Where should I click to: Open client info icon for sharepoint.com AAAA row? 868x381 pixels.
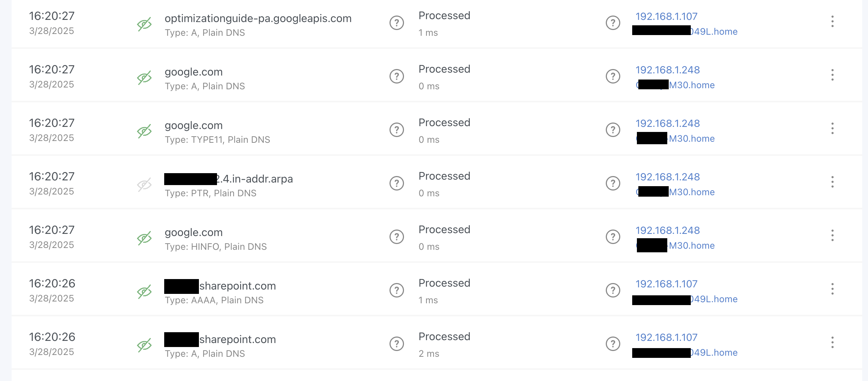[x=613, y=291]
